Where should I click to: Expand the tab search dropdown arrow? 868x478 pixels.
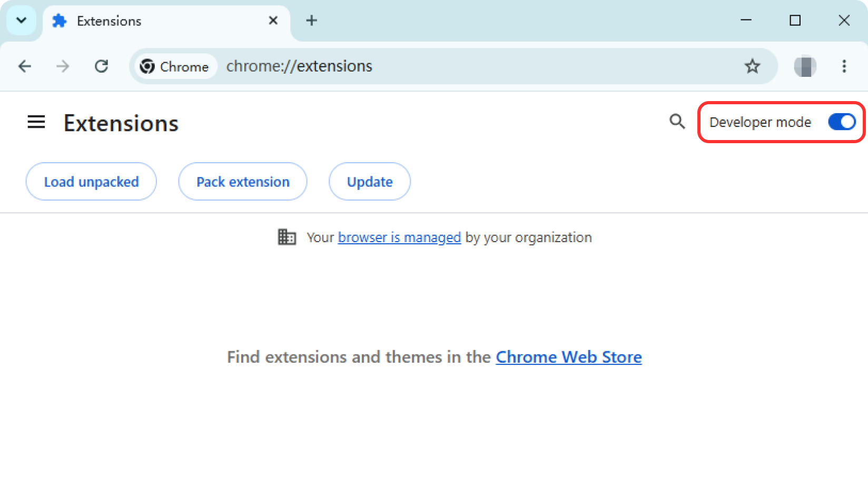tap(21, 21)
